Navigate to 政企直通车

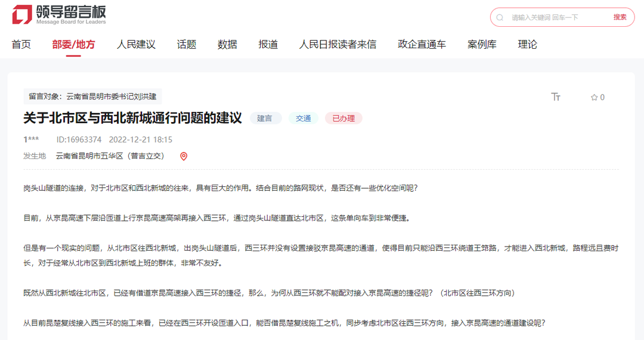pyautogui.click(x=422, y=44)
